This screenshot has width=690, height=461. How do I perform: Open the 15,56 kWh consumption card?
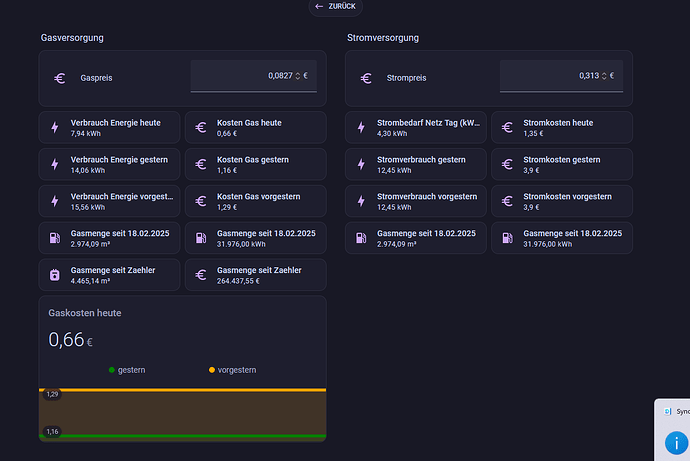[x=110, y=201]
